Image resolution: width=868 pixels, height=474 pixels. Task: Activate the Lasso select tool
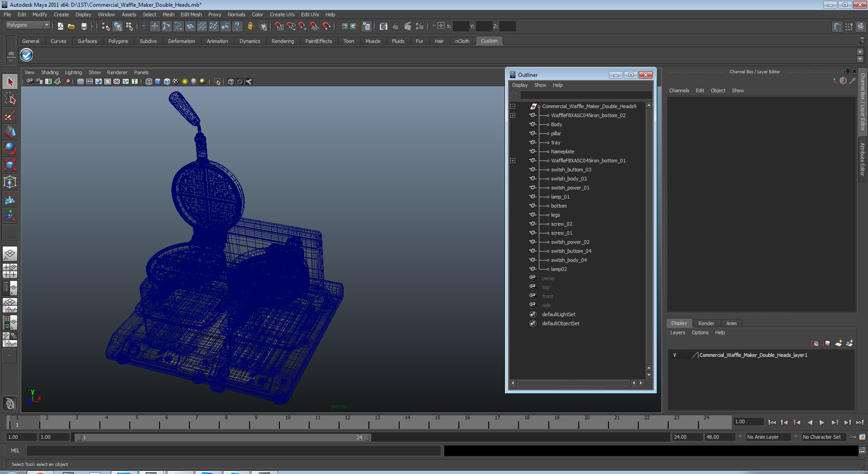point(10,99)
